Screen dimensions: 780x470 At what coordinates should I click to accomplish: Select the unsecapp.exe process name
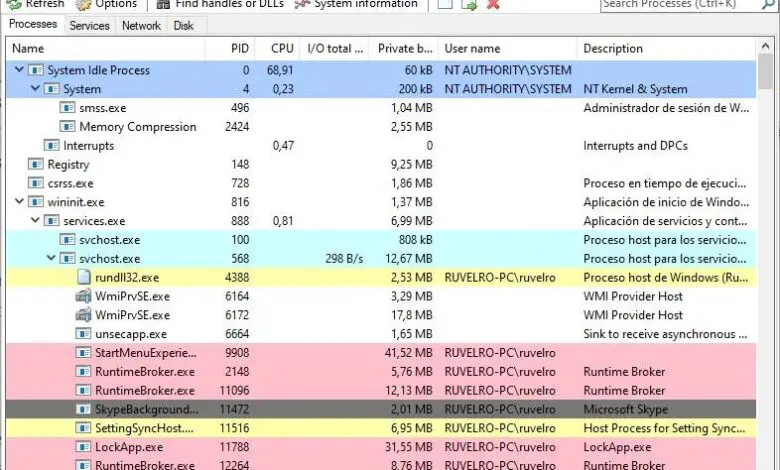pyautogui.click(x=131, y=334)
